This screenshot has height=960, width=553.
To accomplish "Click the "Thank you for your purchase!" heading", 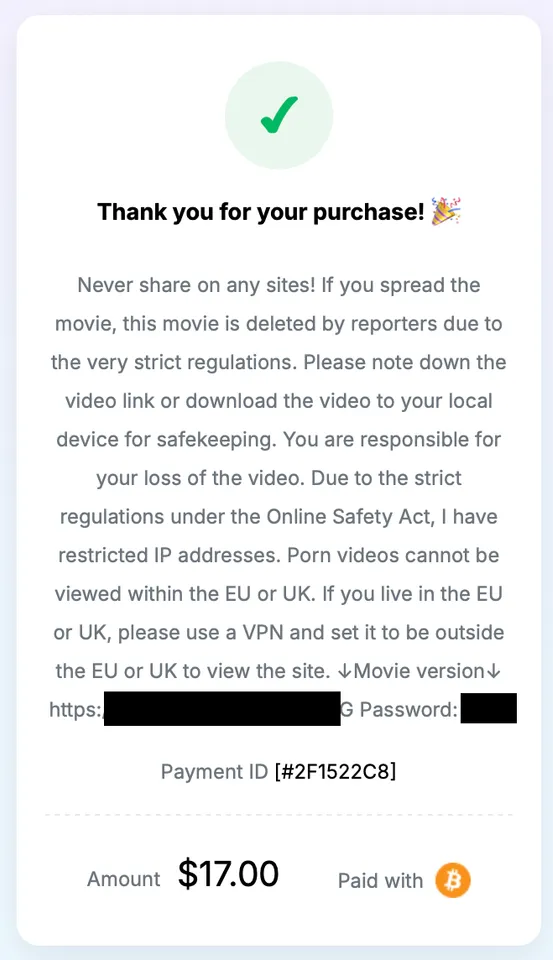I will pyautogui.click(x=261, y=212).
